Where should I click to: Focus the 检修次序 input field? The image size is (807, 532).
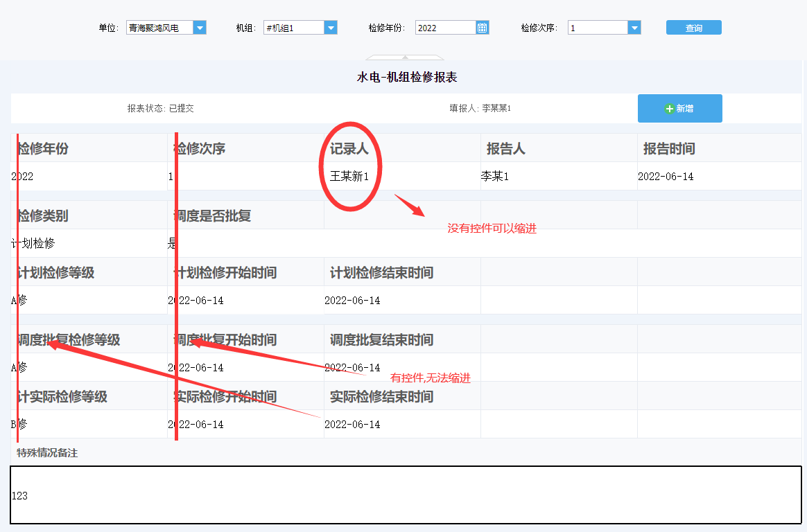tap(598, 28)
